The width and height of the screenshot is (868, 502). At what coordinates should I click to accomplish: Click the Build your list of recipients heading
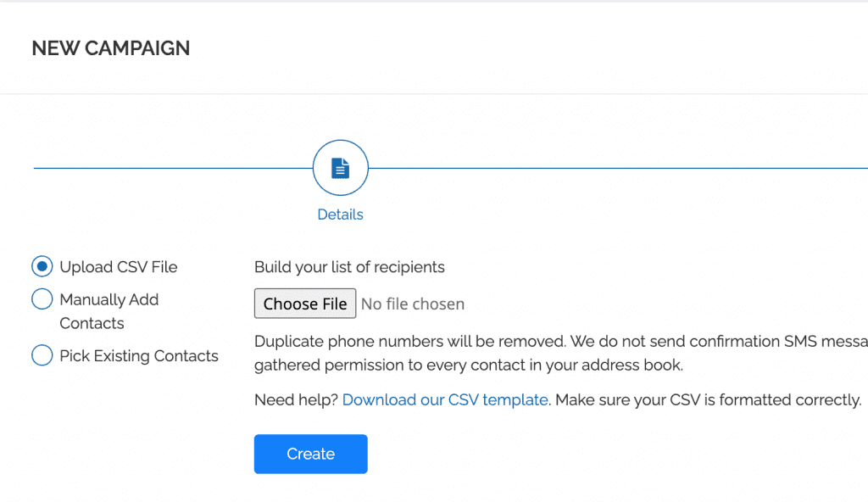click(349, 267)
